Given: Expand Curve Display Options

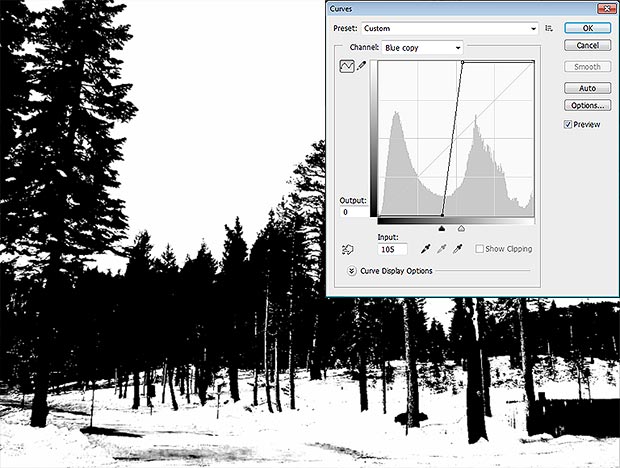Looking at the screenshot, I should (352, 271).
